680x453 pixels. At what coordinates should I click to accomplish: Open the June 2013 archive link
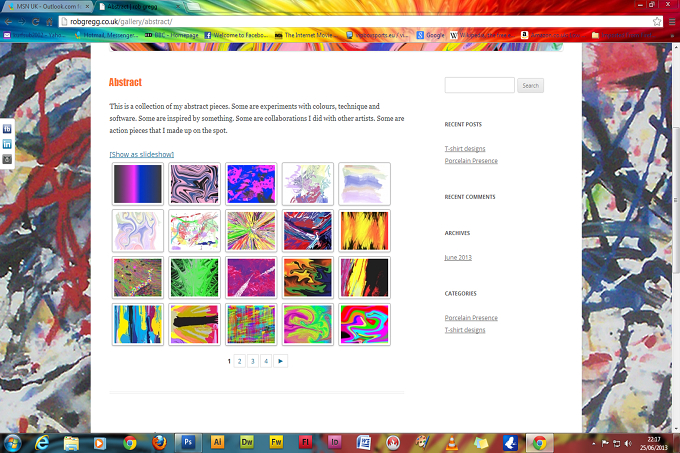[x=458, y=257]
